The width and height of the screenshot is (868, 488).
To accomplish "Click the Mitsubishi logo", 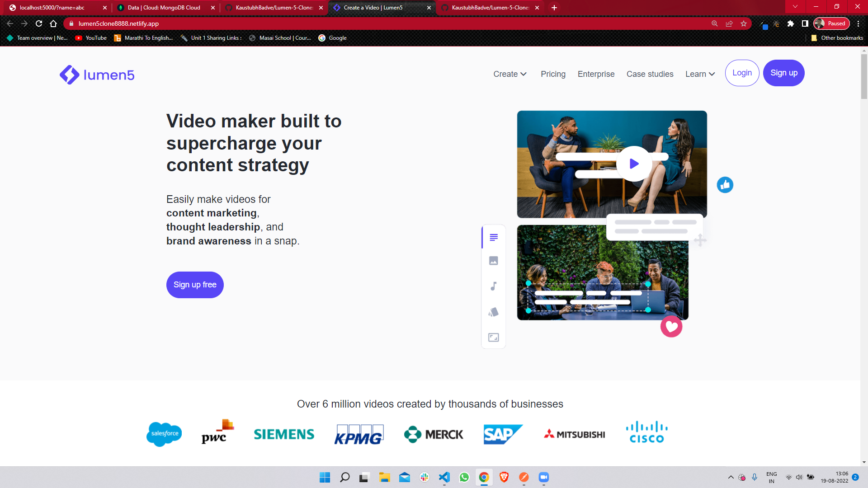I will pyautogui.click(x=574, y=434).
